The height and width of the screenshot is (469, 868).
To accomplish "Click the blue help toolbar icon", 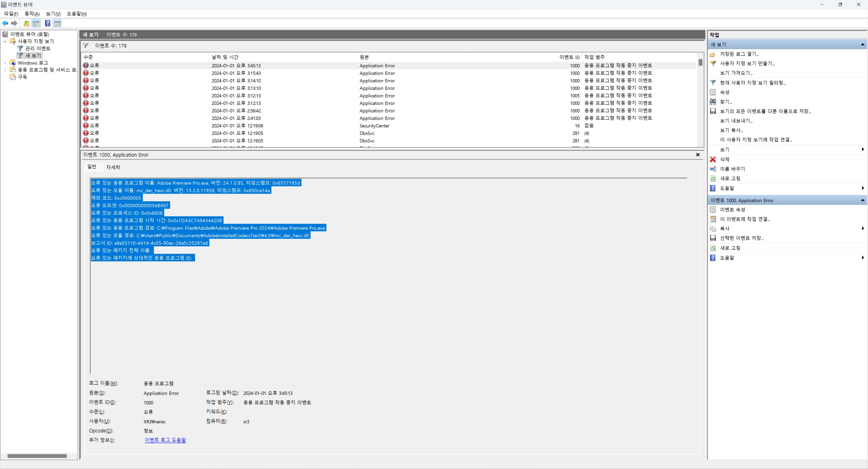I will point(47,23).
